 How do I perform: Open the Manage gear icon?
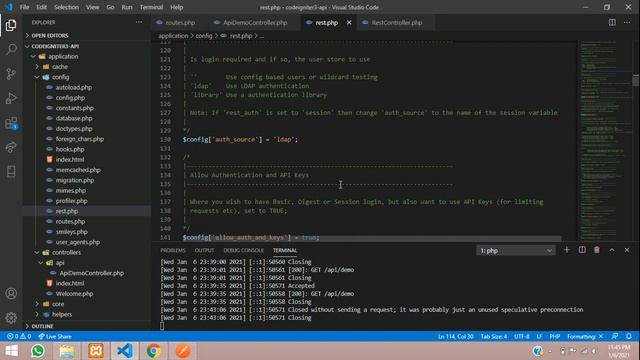tap(11, 318)
